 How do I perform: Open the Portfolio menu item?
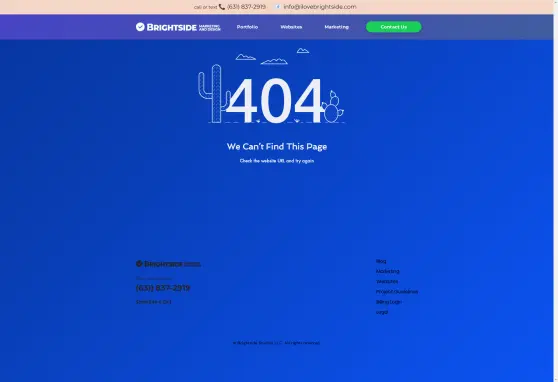coord(247,27)
